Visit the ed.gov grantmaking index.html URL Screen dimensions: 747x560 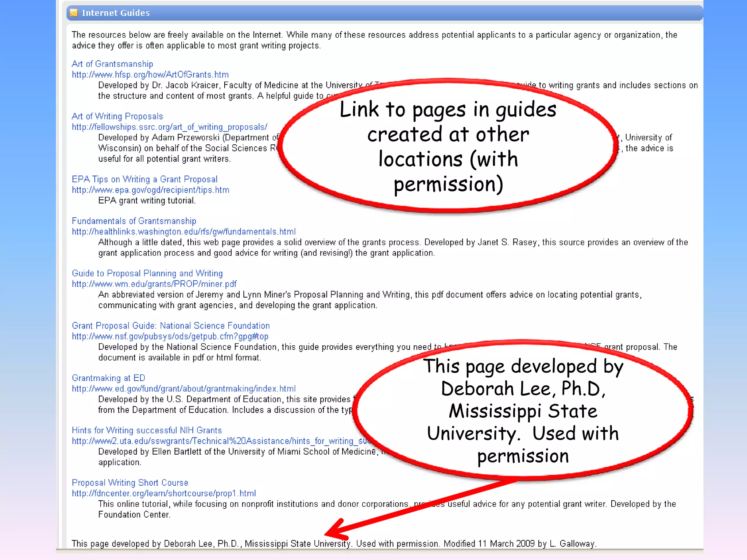[x=184, y=389]
